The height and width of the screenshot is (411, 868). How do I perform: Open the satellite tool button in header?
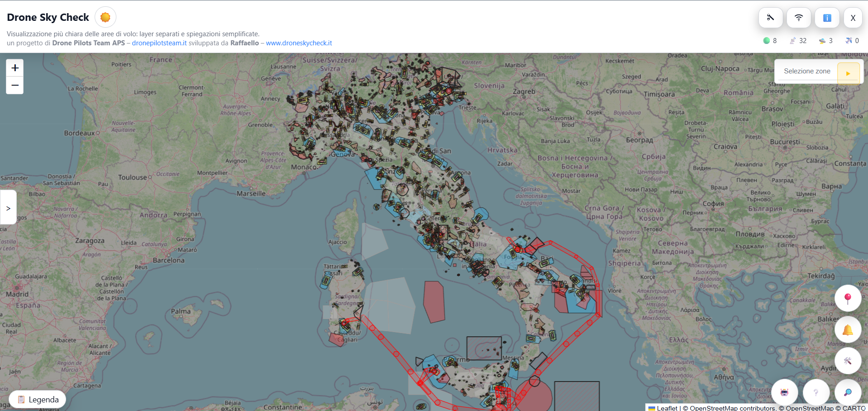[x=771, y=18]
